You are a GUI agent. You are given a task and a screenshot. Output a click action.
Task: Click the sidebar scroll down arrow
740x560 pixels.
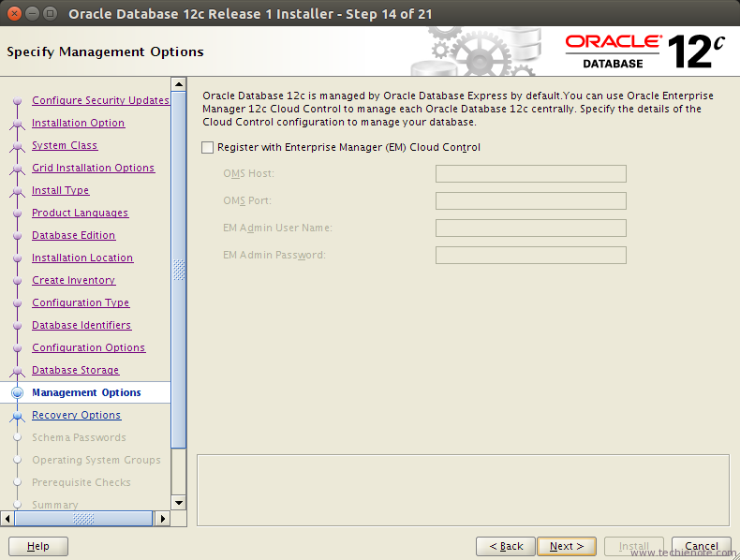point(179,503)
